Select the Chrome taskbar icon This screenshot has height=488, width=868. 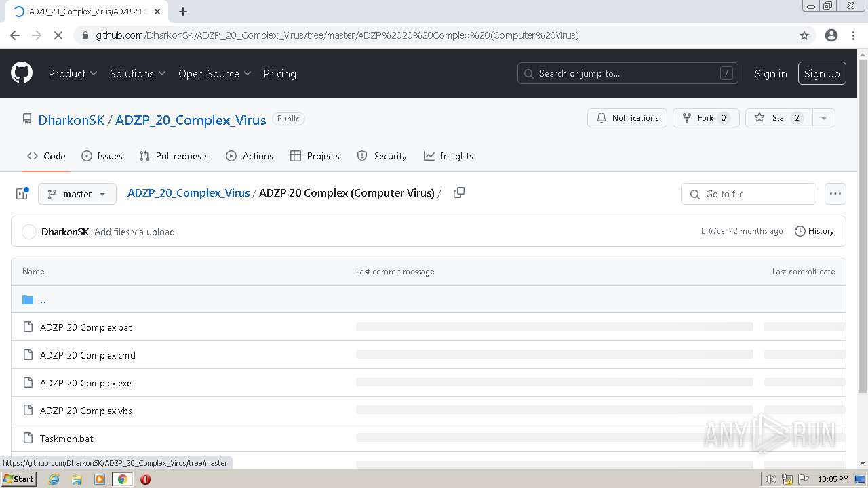[123, 479]
